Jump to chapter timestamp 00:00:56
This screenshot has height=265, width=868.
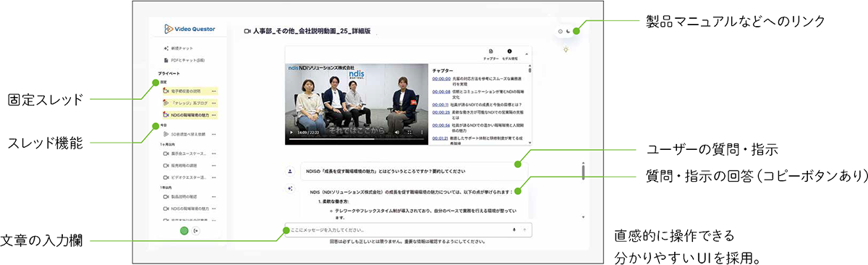[441, 125]
